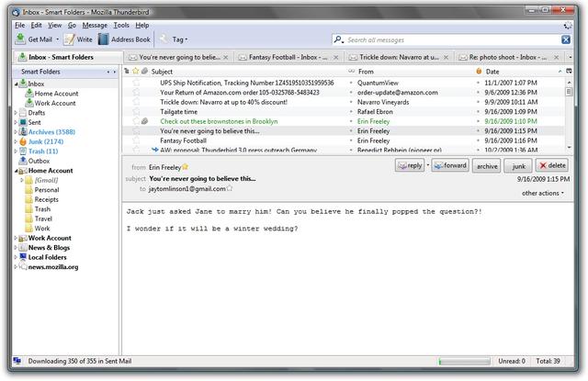The image size is (588, 381).
Task: Click the star next to jaytomlinson1@gmail.com
Action: coord(230,188)
